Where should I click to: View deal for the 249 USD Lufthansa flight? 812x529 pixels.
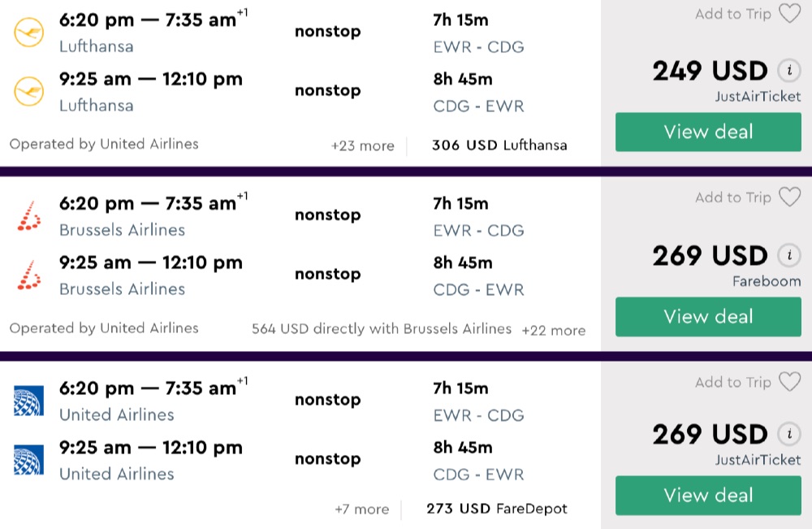pyautogui.click(x=708, y=132)
